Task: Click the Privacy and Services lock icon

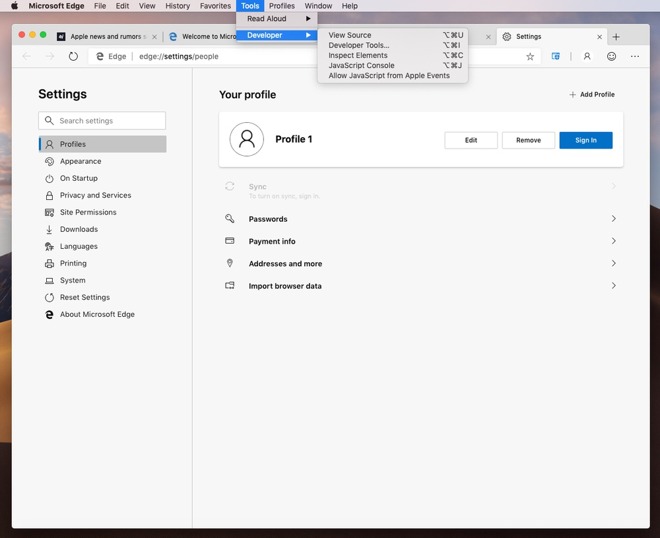Action: (x=49, y=195)
